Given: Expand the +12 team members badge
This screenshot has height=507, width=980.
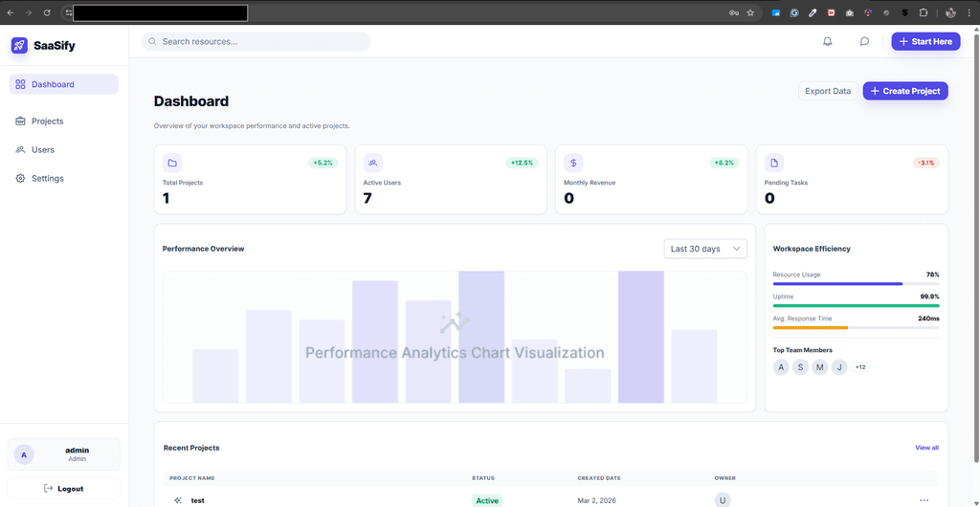Looking at the screenshot, I should coord(859,367).
